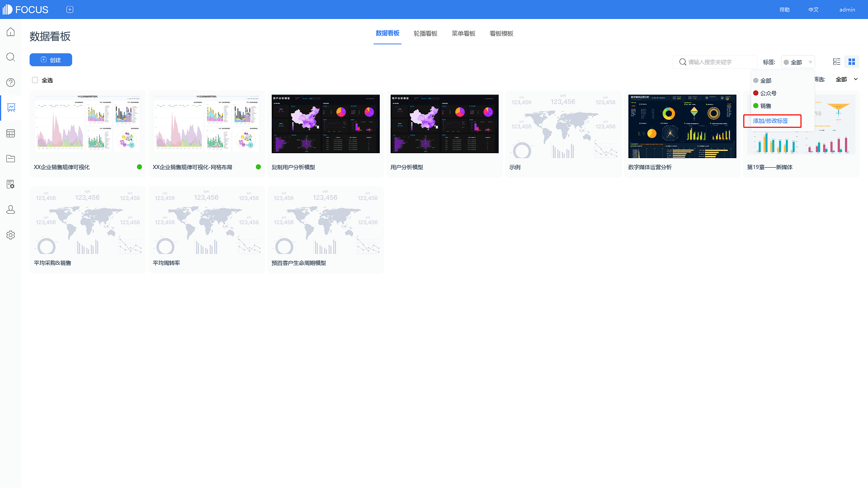This screenshot has width=868, height=488.
Task: Switch to list view layout icon
Action: pos(837,61)
